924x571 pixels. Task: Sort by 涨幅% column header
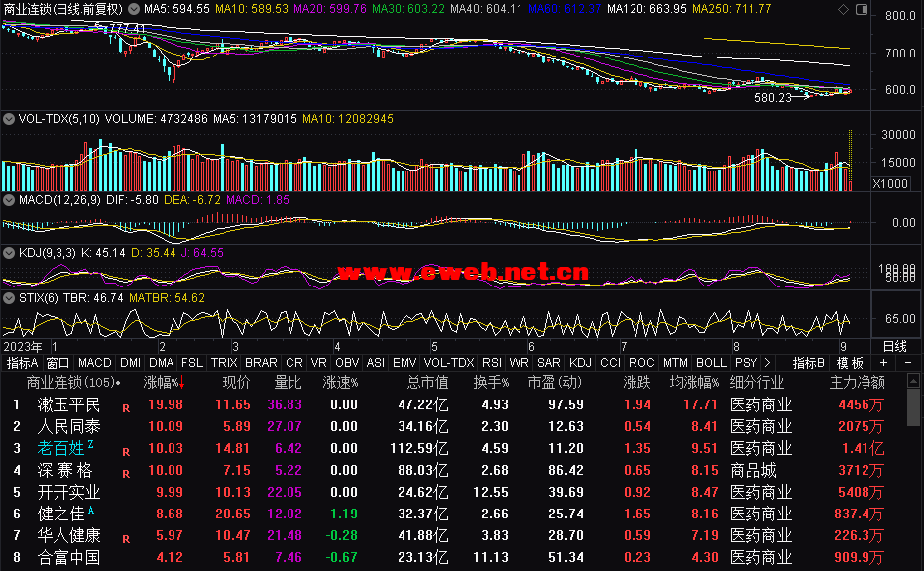165,383
